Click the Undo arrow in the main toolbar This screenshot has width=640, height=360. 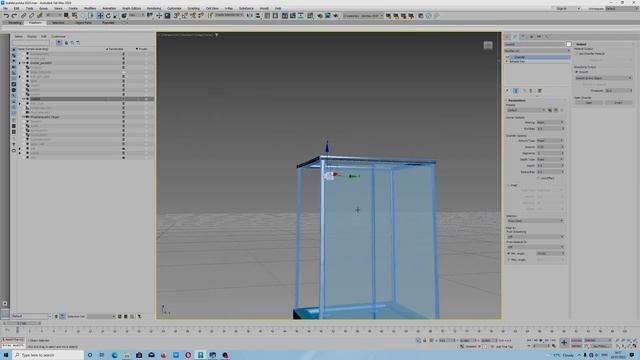6,16
